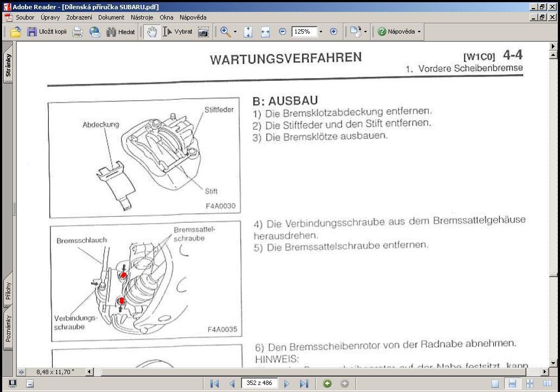Click the full screen icon in status bar
The image size is (560, 392).
coord(12,383)
